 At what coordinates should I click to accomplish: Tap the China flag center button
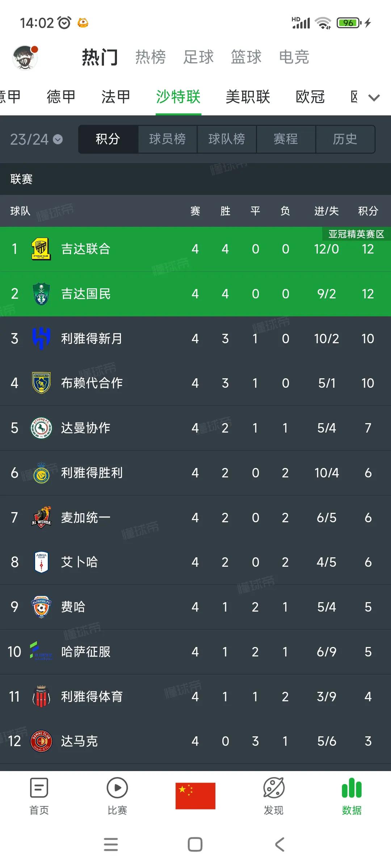pyautogui.click(x=195, y=796)
